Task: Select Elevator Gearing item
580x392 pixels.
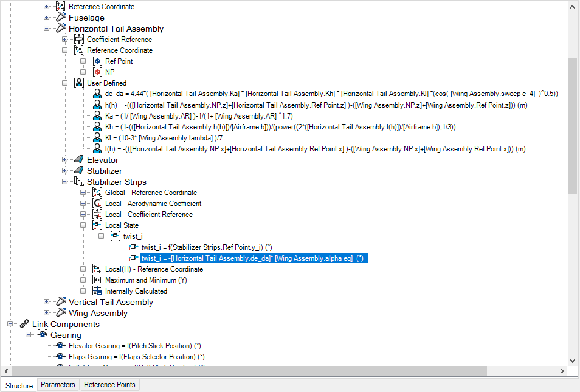Action: 134,346
